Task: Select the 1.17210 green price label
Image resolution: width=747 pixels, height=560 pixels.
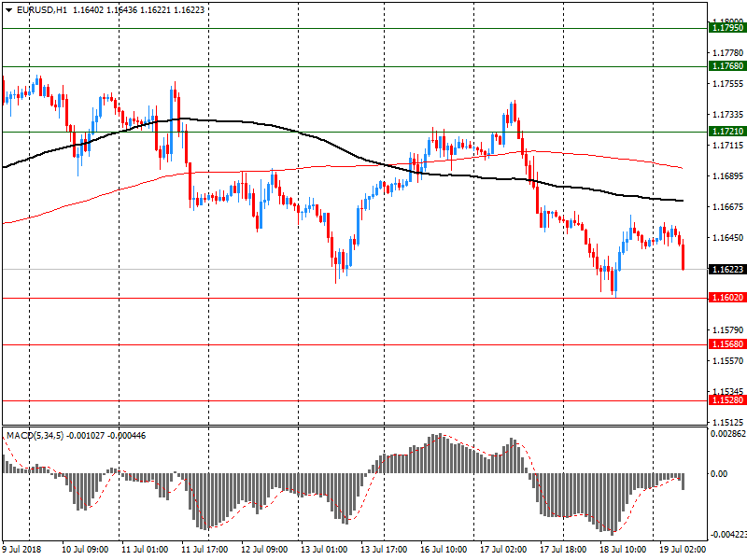Action: (727, 132)
